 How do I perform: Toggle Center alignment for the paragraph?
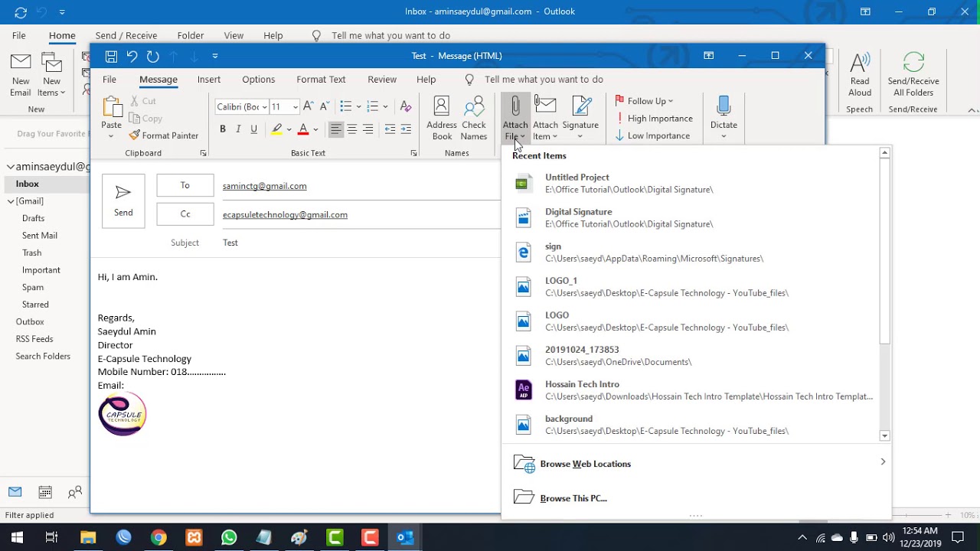click(352, 129)
